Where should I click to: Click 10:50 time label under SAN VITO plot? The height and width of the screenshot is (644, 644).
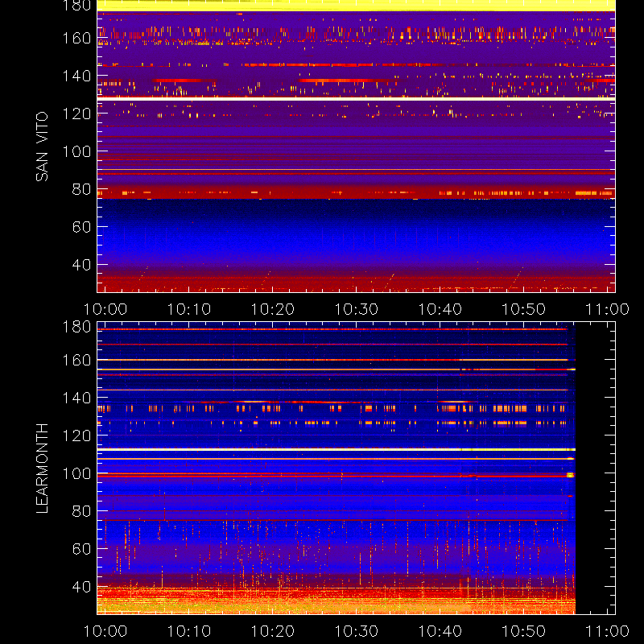tap(524, 309)
